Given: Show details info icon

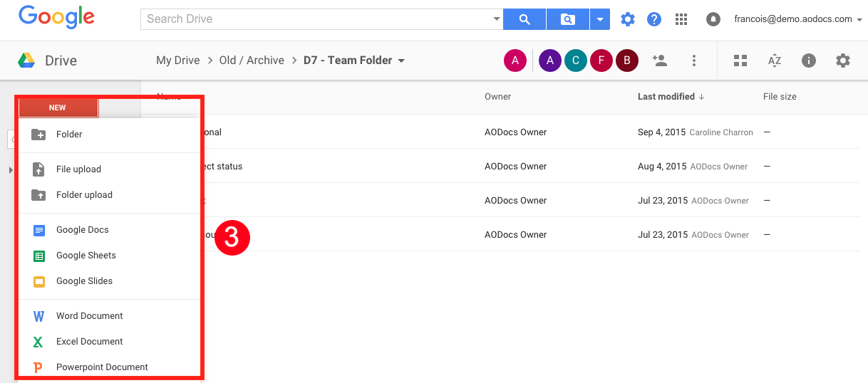Looking at the screenshot, I should click(809, 61).
